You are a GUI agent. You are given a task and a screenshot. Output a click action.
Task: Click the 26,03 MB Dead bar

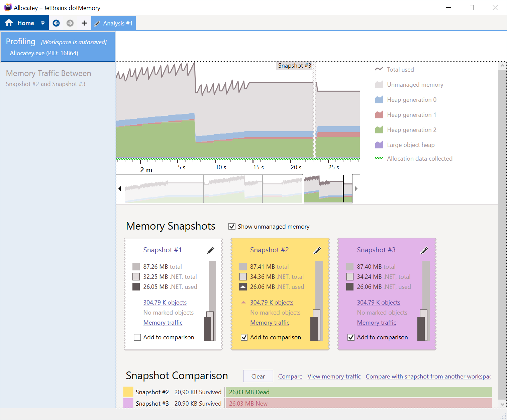coord(359,392)
